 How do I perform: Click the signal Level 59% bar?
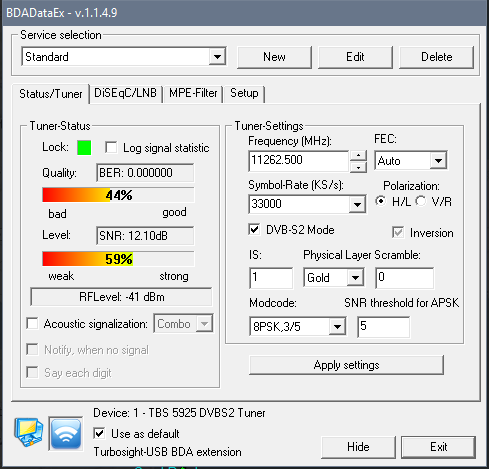[118, 259]
